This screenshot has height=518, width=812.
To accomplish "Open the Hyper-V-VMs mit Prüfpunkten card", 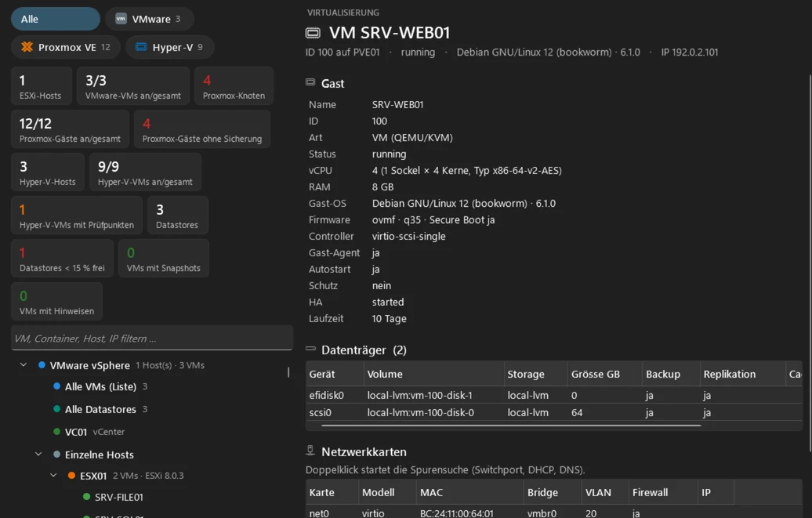I will pyautogui.click(x=77, y=215).
